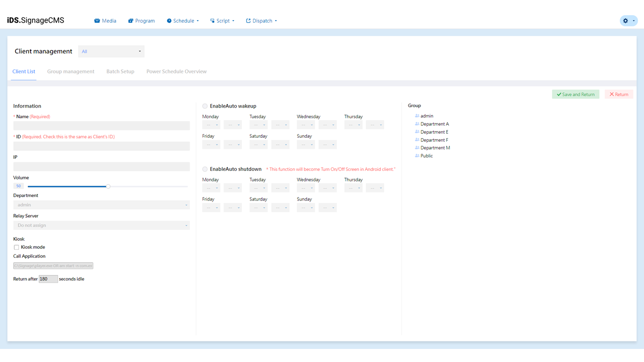Viewport: 644px width, 362px height.
Task: Expand the Relay Server dropdown
Action: [101, 225]
